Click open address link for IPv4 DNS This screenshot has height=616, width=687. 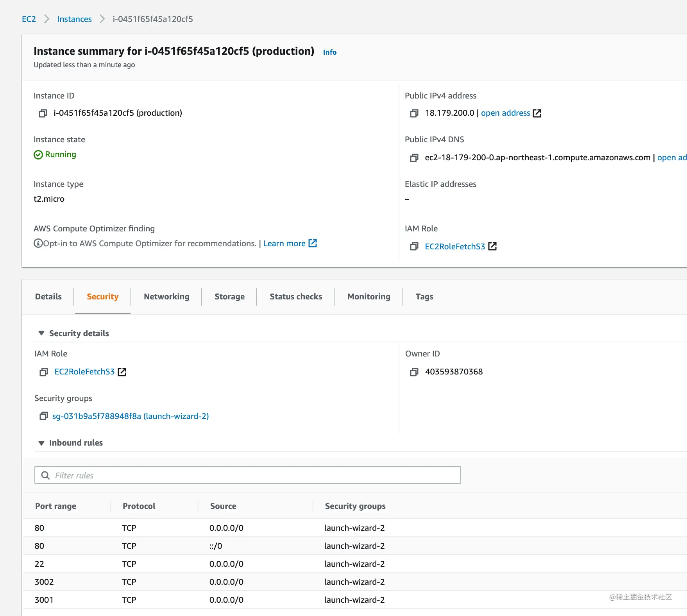672,158
